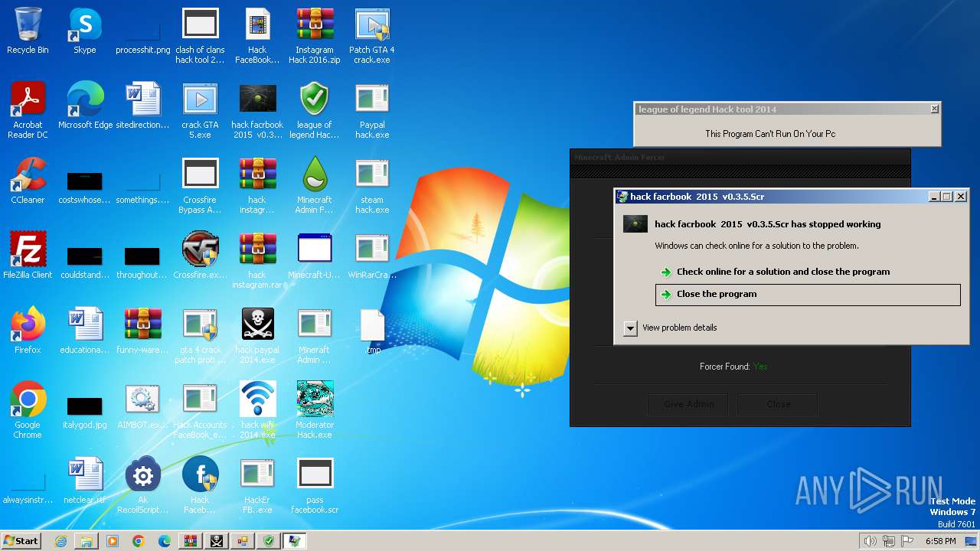This screenshot has height=551, width=980.
Task: Select the Instagram Hack 2016.zip archive icon
Action: (315, 35)
